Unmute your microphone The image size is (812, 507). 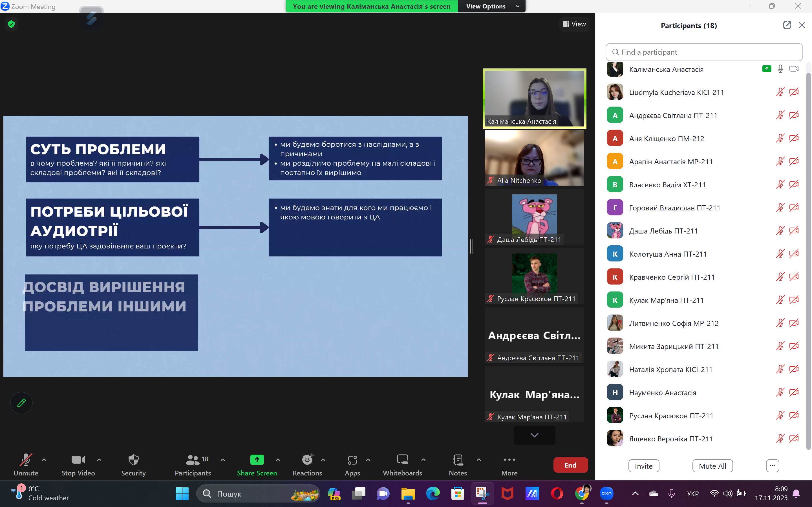(x=26, y=464)
